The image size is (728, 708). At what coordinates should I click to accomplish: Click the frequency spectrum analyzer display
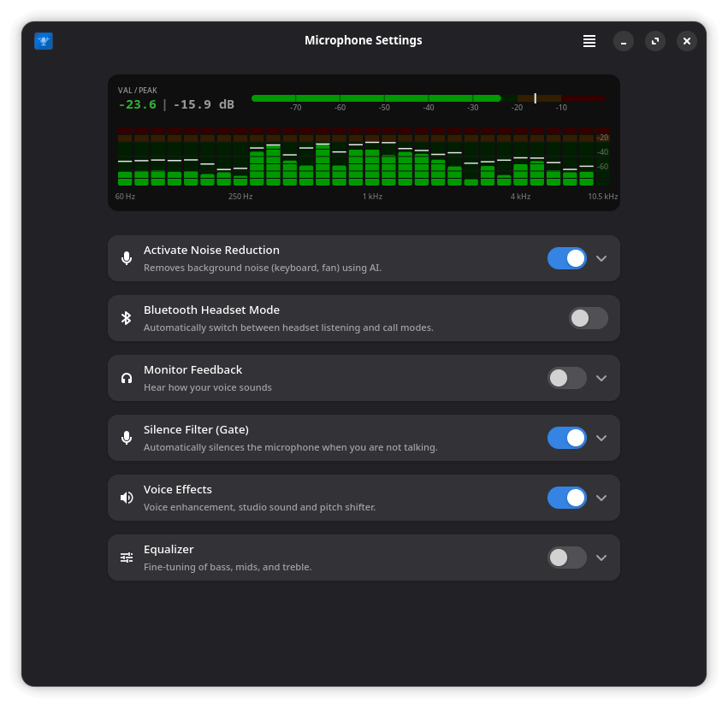click(364, 156)
